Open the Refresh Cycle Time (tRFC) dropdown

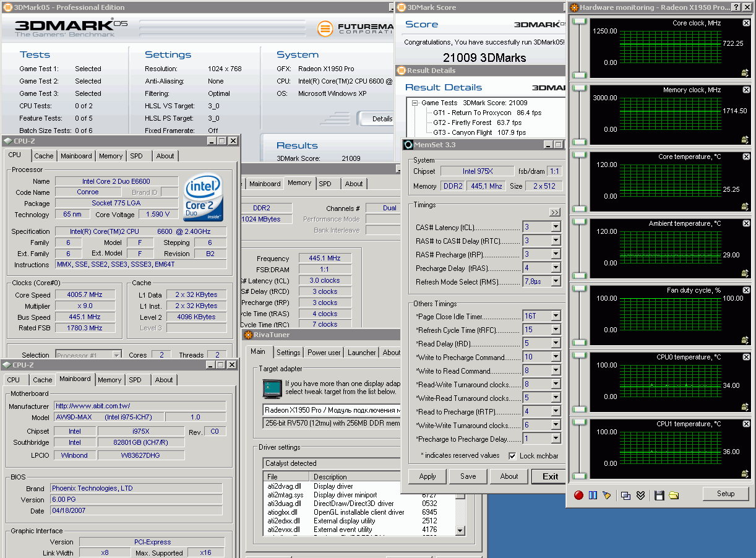pos(556,330)
